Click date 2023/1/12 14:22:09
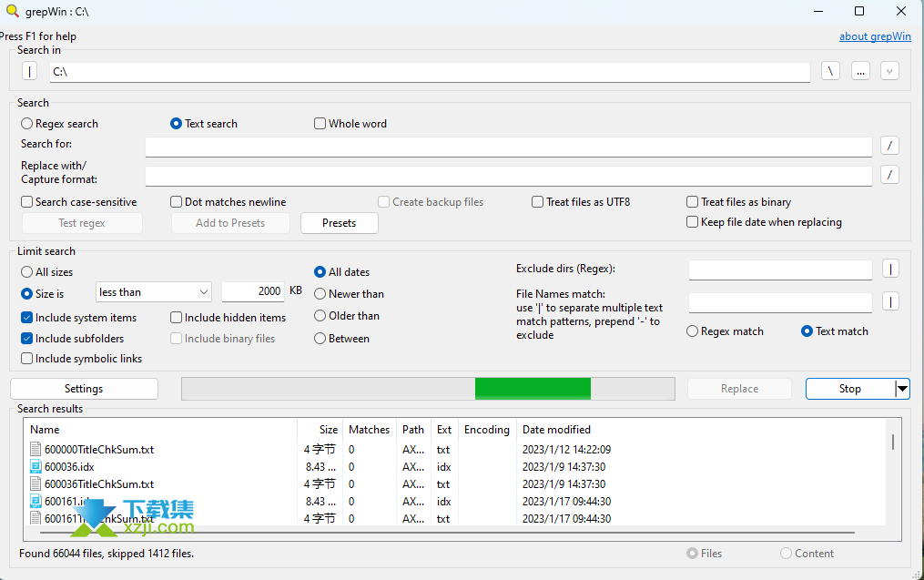Image resolution: width=924 pixels, height=580 pixels. click(566, 449)
